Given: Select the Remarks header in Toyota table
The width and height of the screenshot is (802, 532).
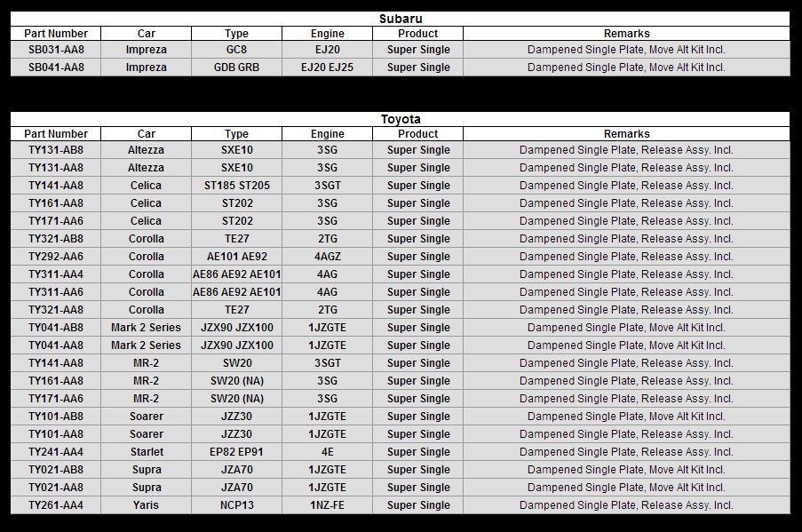Looking at the screenshot, I should click(x=626, y=134).
